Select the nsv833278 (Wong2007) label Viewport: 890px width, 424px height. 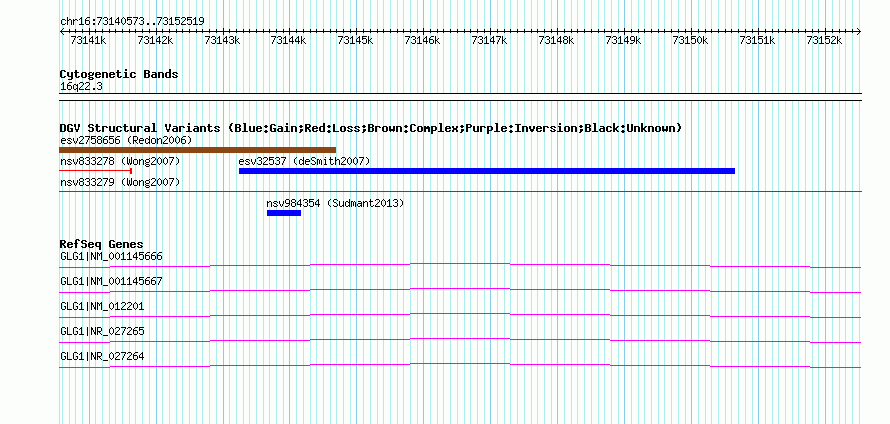coord(120,161)
